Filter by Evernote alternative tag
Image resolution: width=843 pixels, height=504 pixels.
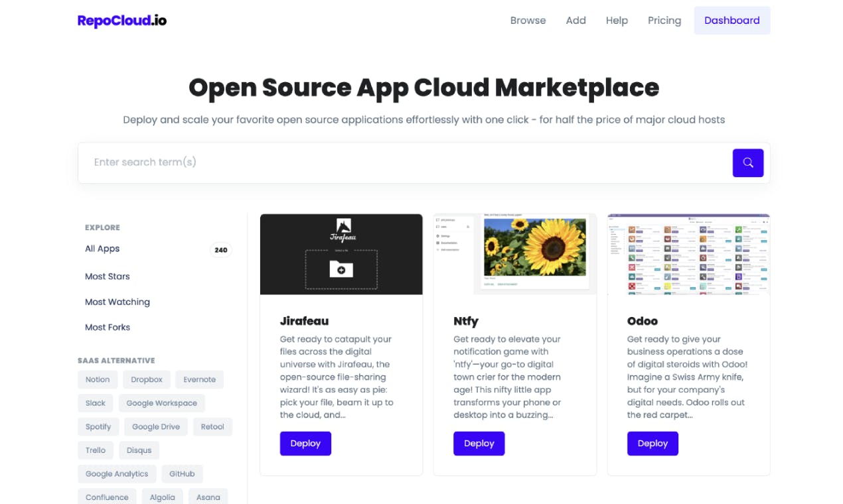[200, 379]
